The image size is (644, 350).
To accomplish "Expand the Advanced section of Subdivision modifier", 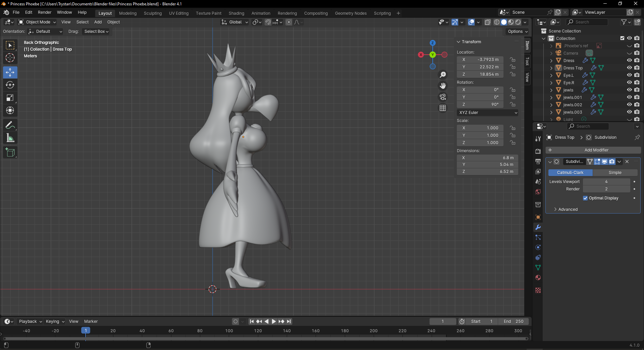I will click(568, 210).
